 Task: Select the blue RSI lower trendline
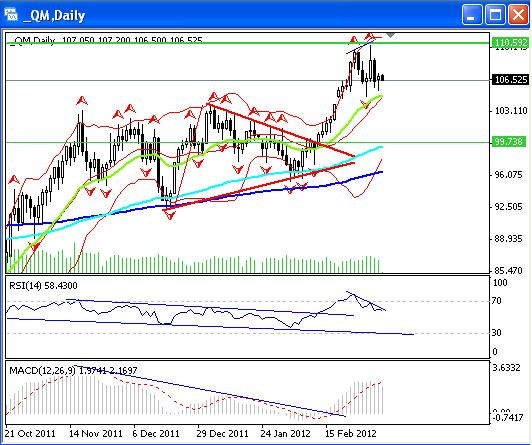point(210,327)
